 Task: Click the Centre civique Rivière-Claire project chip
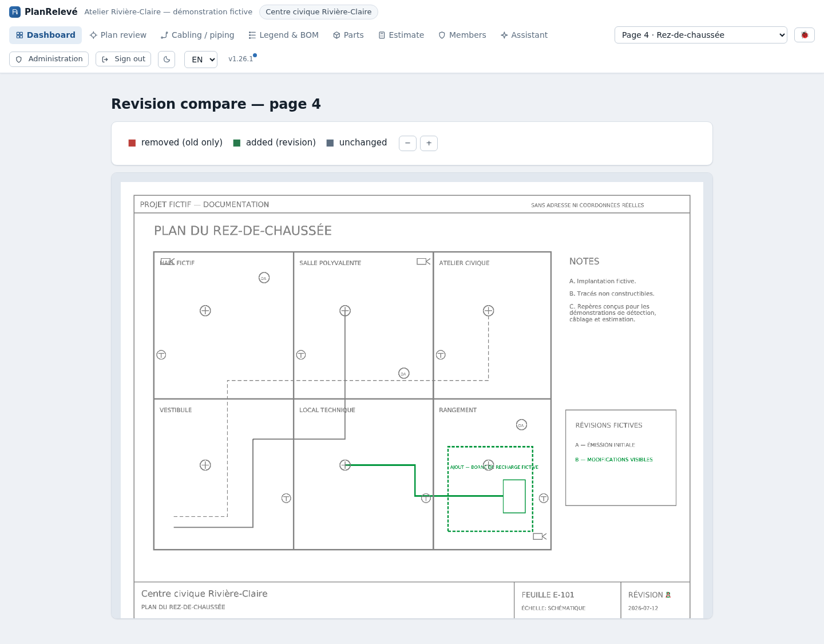[318, 12]
